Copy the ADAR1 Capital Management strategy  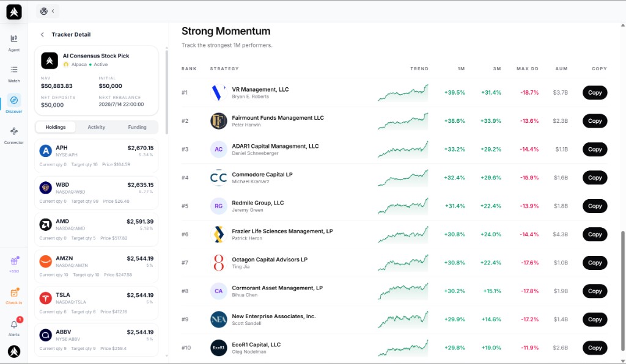click(x=594, y=149)
